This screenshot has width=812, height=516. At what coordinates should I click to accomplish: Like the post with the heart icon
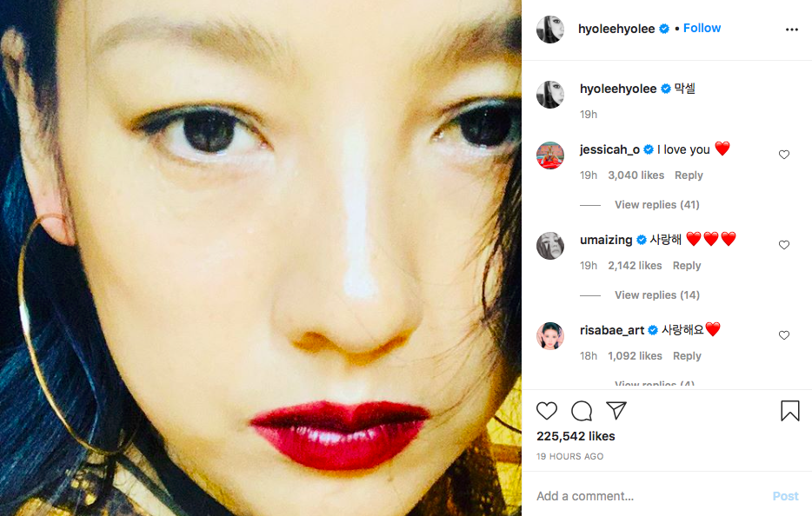546,411
